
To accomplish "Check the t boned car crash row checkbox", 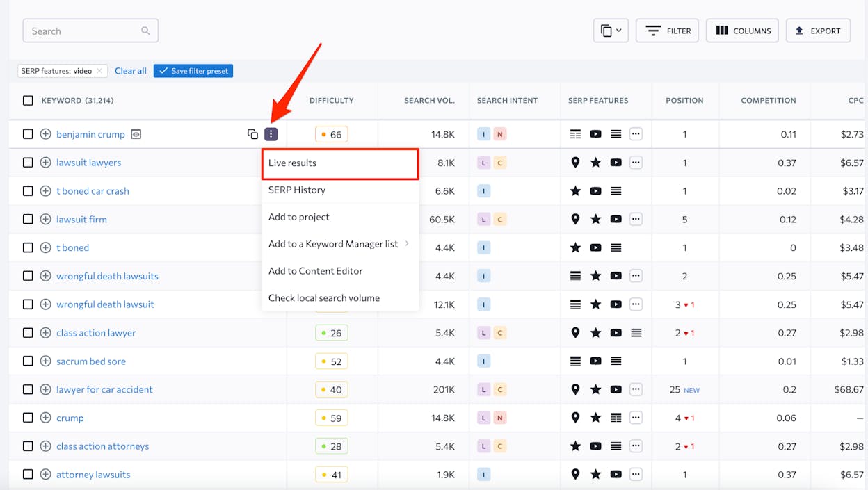I will (x=28, y=191).
